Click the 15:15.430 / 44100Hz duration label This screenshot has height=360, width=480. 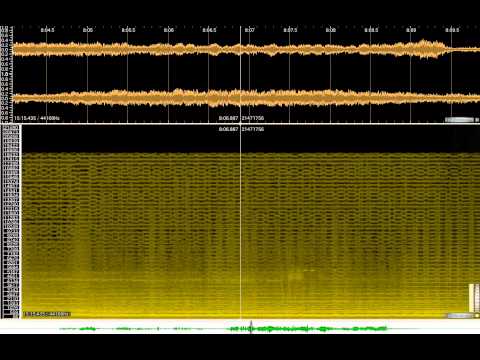tap(37, 118)
